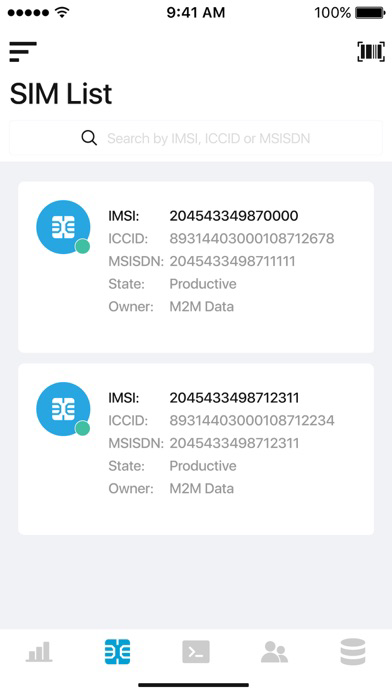Open the statistics bar chart tab
This screenshot has height=696, width=392.
click(x=39, y=652)
